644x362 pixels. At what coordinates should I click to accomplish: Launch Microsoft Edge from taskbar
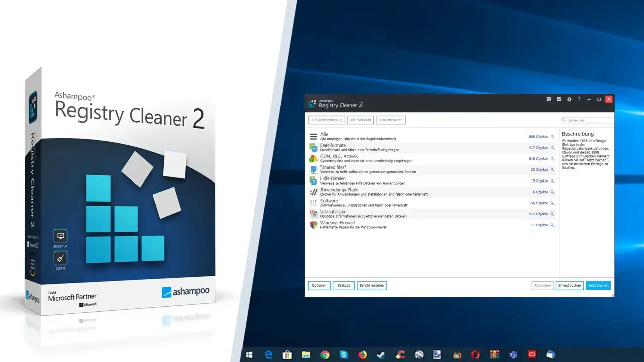(x=269, y=355)
